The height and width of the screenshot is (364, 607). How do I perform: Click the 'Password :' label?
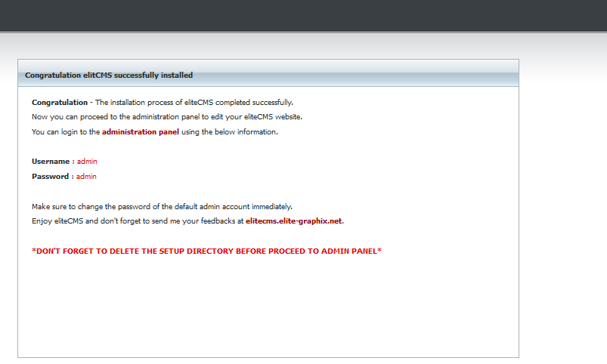point(53,177)
